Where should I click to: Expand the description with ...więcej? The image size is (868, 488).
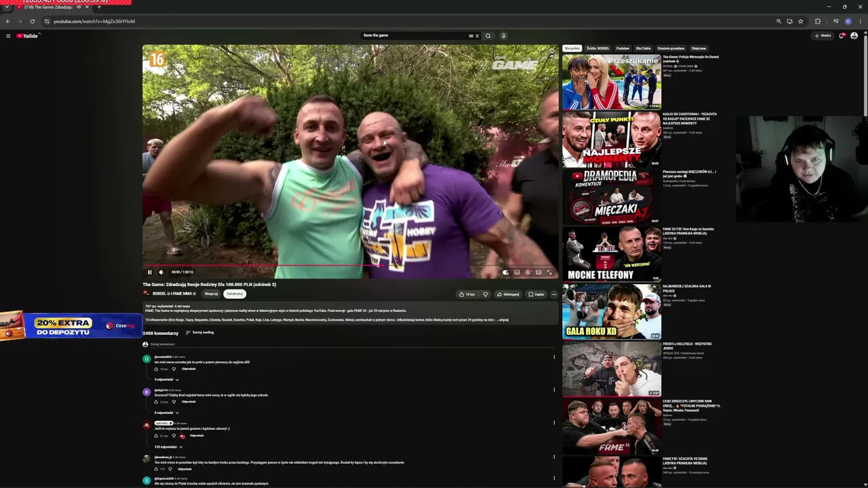[502, 320]
